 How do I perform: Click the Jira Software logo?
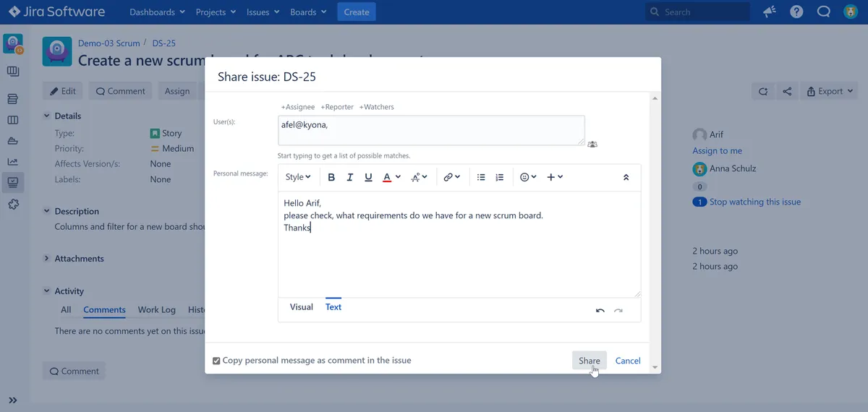click(56, 12)
